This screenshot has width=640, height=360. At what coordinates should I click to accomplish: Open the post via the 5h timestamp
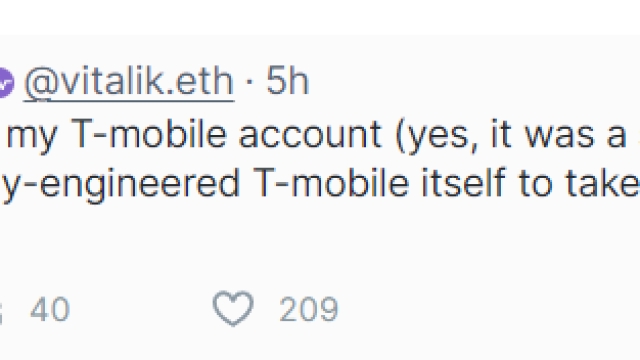pos(288,81)
